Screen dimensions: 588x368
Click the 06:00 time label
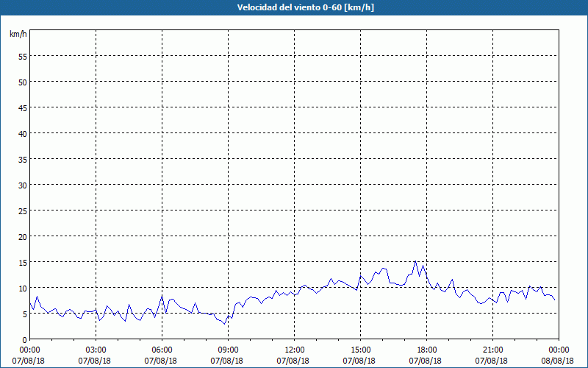162,350
